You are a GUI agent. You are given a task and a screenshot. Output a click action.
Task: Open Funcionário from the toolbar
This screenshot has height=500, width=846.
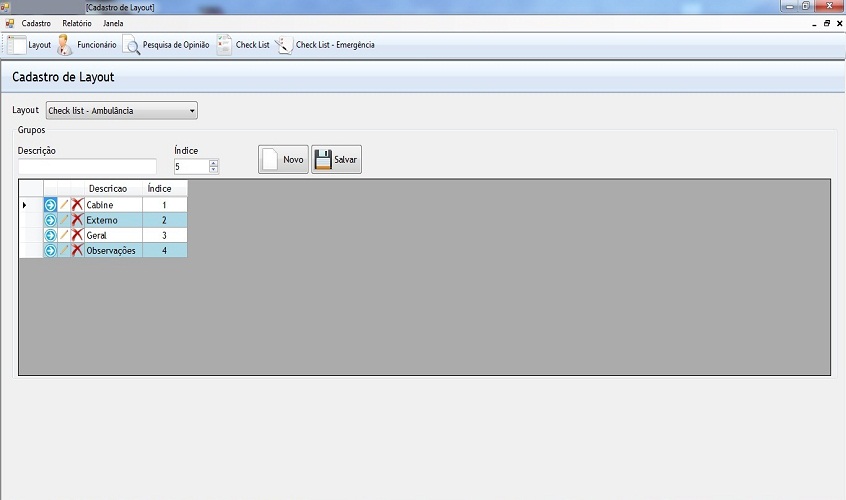(87, 45)
